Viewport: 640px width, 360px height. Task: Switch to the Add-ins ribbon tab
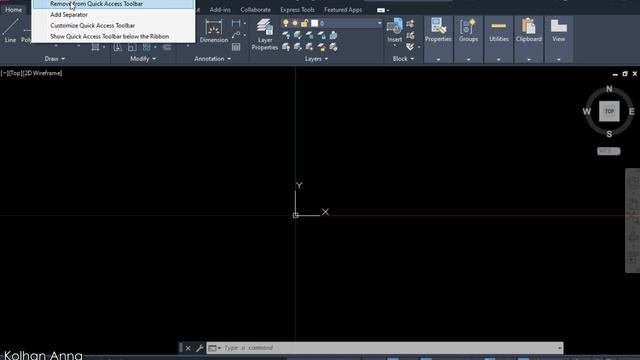[x=220, y=10]
